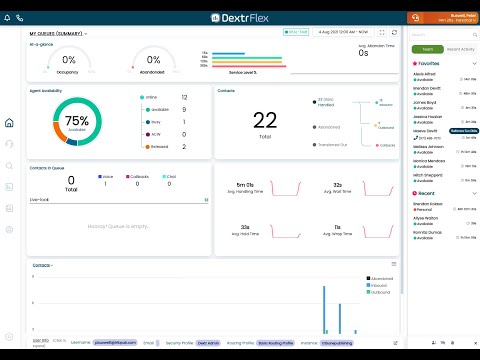Click the Recent clock icon
The image size is (480, 360).
[415, 193]
